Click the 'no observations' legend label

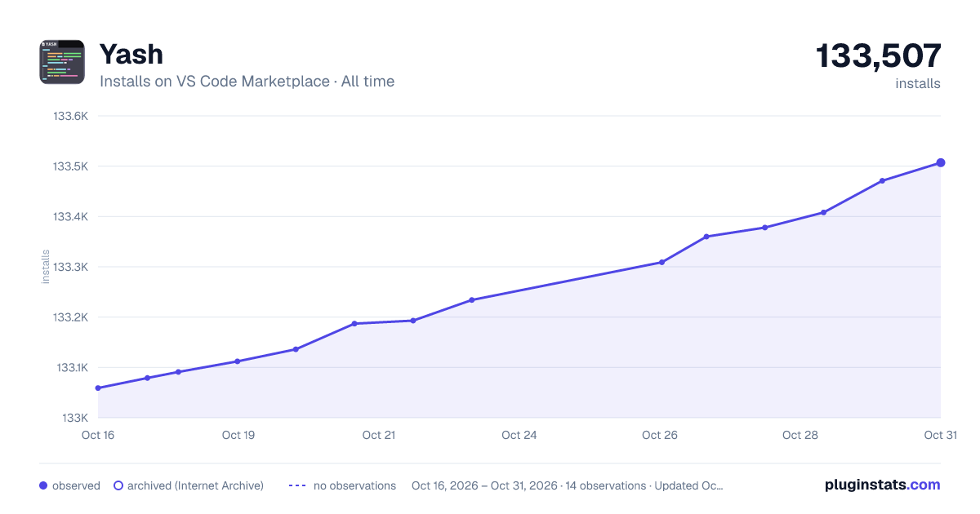point(354,485)
